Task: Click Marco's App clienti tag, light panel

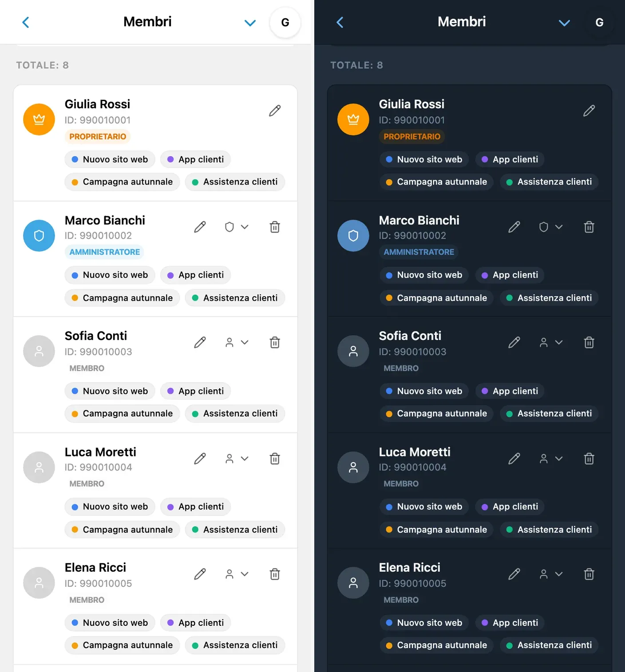Action: [195, 275]
